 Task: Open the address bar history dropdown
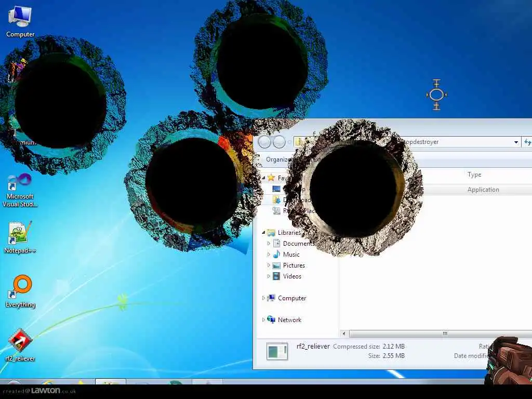point(516,142)
